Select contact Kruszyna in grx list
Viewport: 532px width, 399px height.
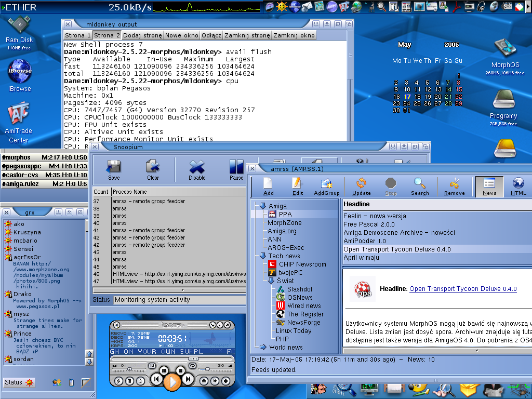27,232
